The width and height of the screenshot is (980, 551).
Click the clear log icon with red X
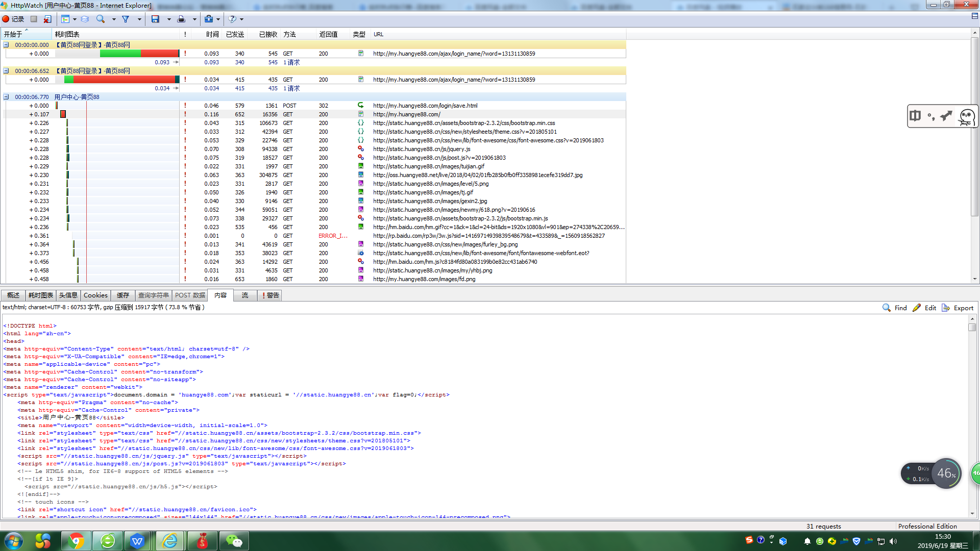tap(47, 19)
